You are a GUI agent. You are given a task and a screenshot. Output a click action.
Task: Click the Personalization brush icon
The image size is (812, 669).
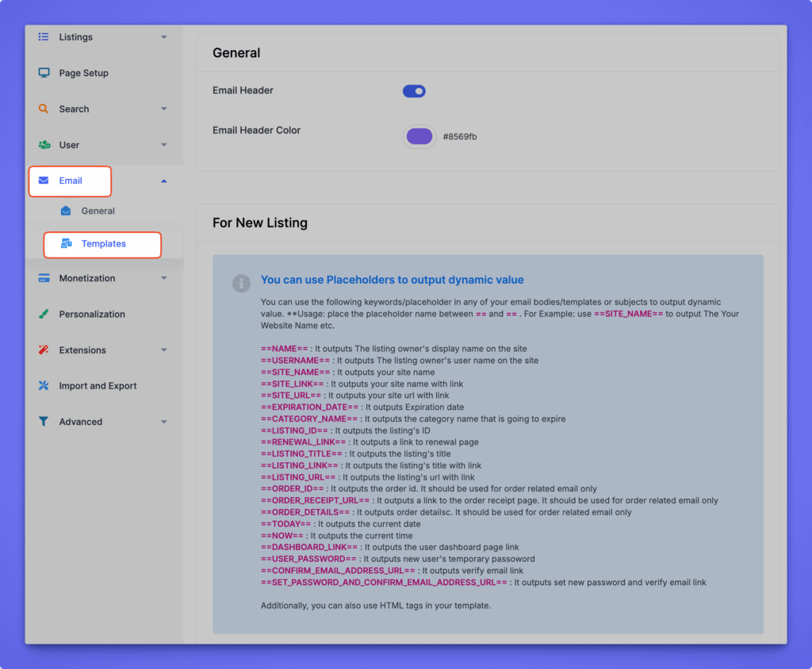[x=44, y=314]
